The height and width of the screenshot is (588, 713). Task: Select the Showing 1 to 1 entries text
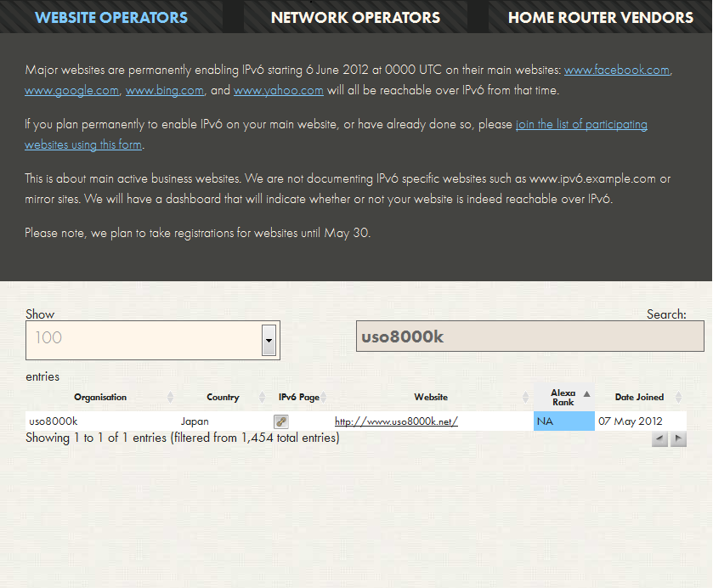point(183,438)
